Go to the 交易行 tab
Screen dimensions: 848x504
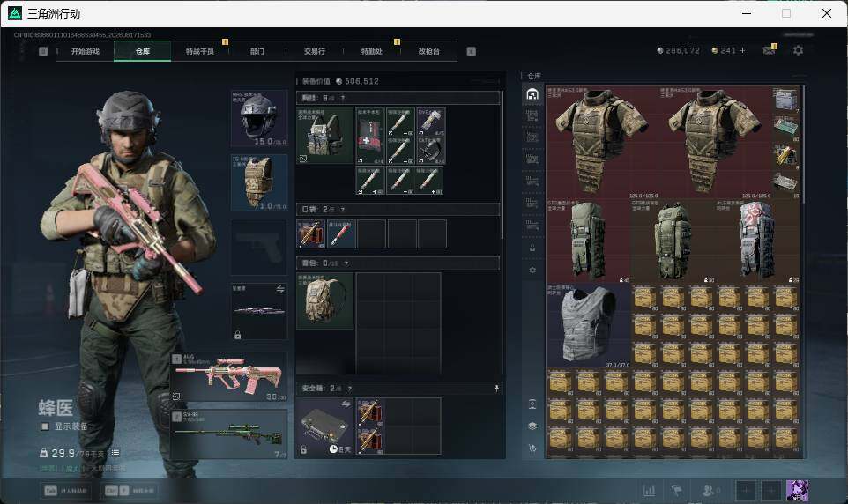point(315,51)
